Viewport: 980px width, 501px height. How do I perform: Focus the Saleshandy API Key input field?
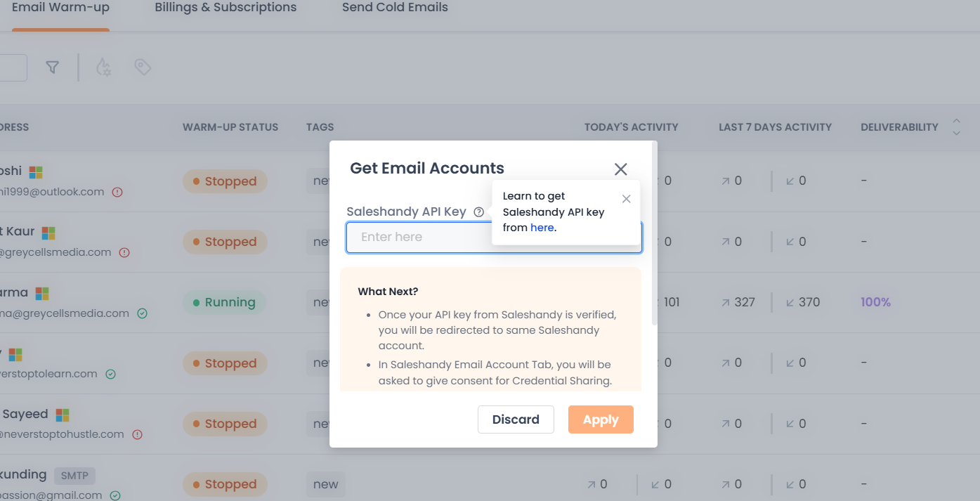tap(419, 238)
